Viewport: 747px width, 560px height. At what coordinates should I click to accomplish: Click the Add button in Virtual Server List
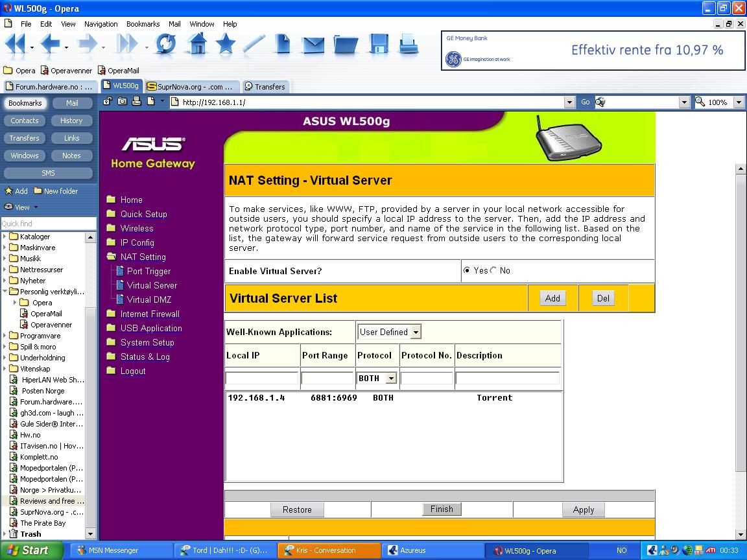[x=552, y=298]
